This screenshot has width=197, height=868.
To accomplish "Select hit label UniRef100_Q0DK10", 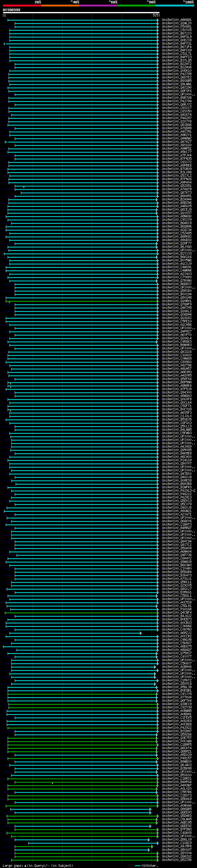I will tap(176, 71).
